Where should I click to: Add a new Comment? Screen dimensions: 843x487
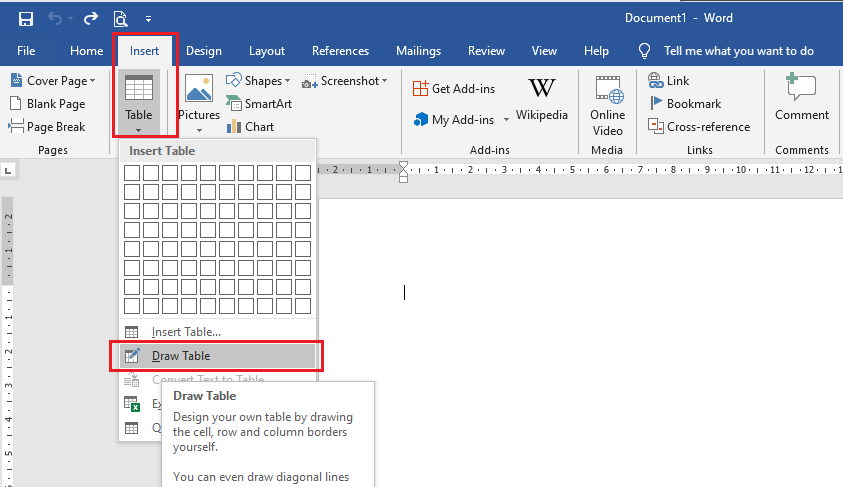tap(802, 98)
